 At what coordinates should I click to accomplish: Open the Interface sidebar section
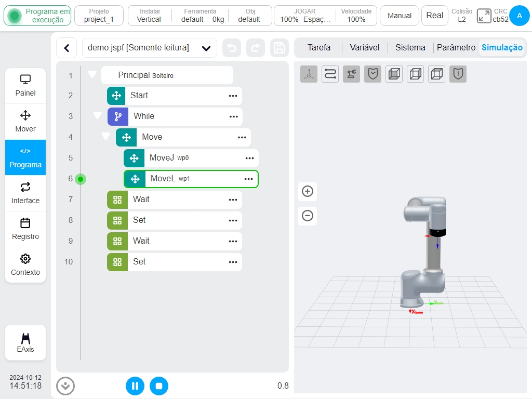pyautogui.click(x=25, y=193)
